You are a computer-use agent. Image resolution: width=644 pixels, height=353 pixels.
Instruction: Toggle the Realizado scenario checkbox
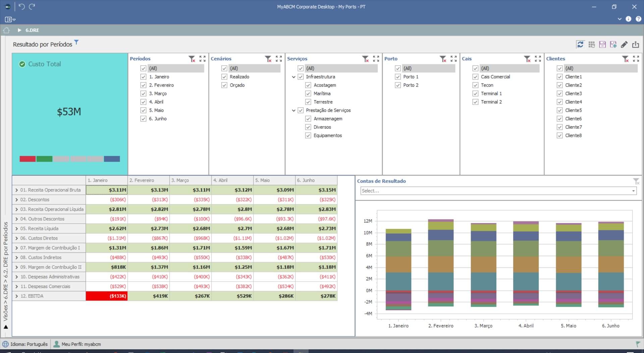[224, 77]
